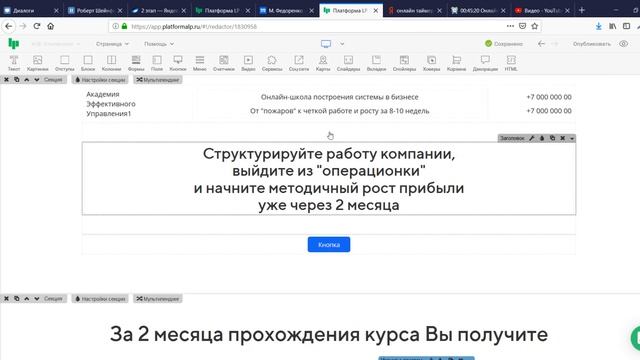Move the first section down

click(x=37, y=80)
